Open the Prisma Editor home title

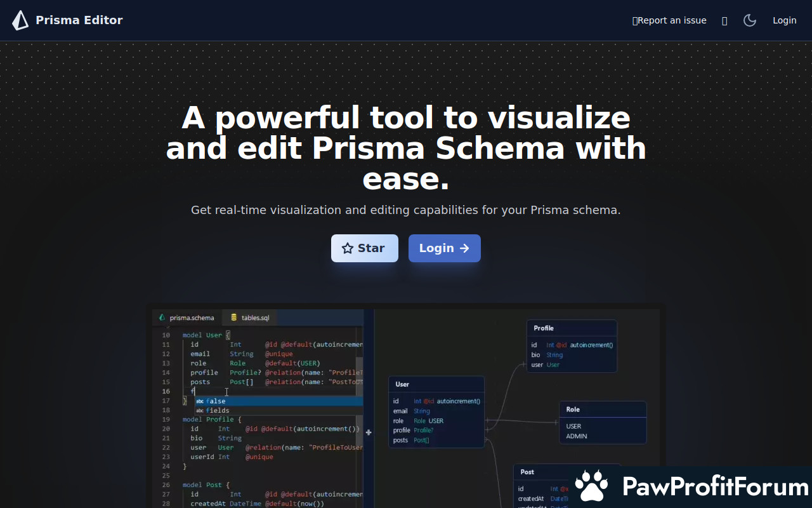click(79, 20)
